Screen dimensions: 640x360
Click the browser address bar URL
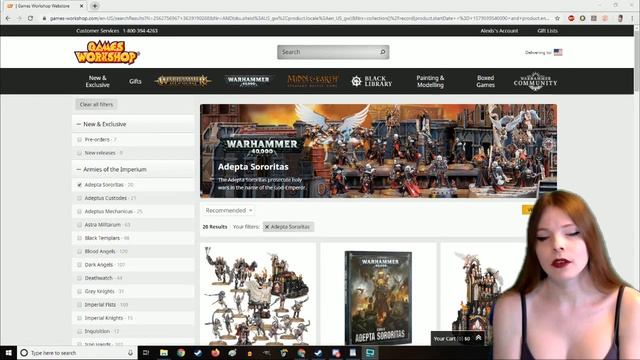coord(300,18)
